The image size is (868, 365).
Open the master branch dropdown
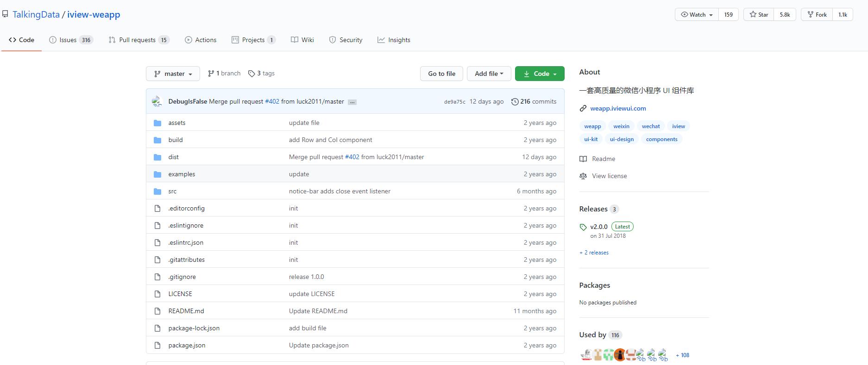coord(173,74)
